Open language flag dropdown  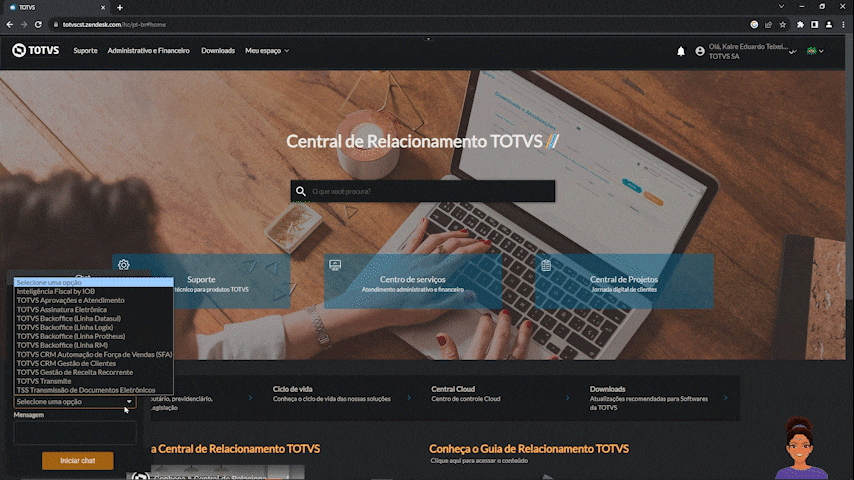[815, 51]
